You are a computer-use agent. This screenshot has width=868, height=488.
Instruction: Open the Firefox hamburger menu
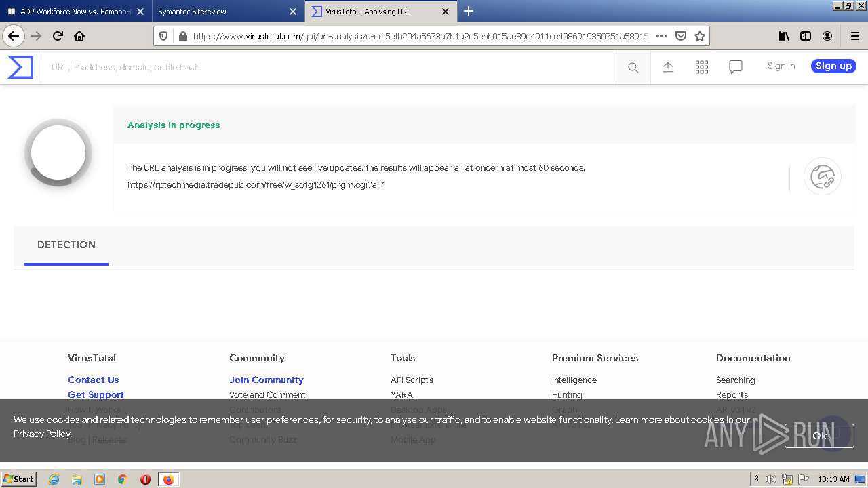coord(854,36)
